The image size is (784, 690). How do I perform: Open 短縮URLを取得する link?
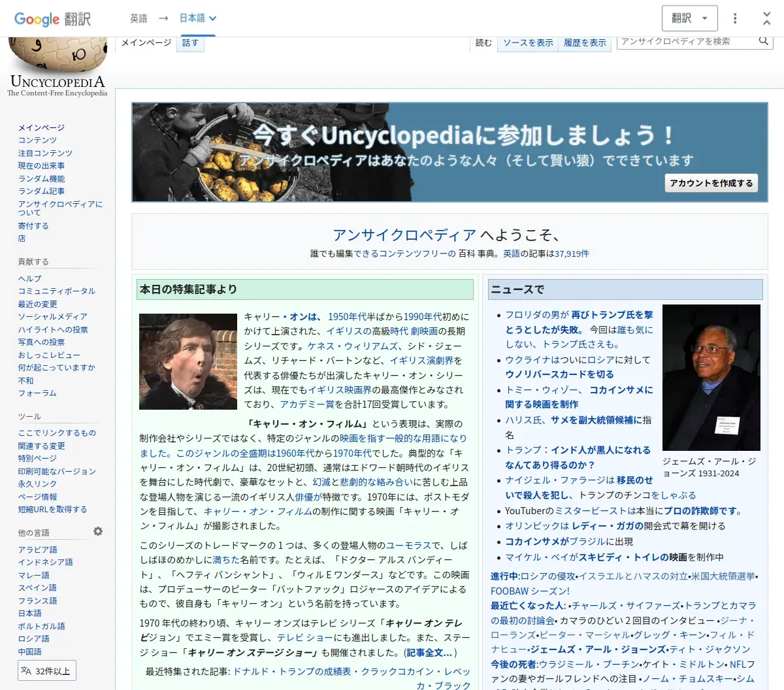[52, 509]
